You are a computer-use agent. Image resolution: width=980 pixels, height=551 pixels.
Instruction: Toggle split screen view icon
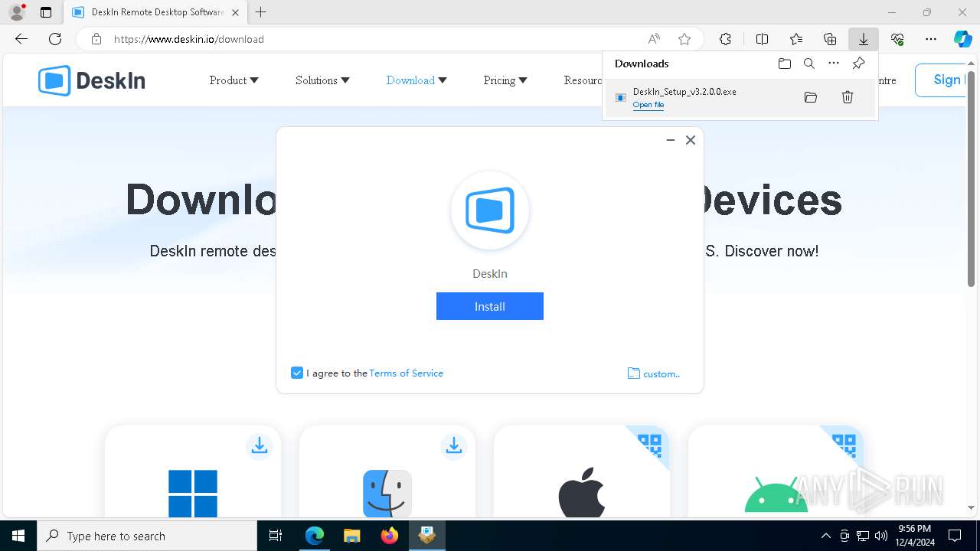tap(762, 39)
